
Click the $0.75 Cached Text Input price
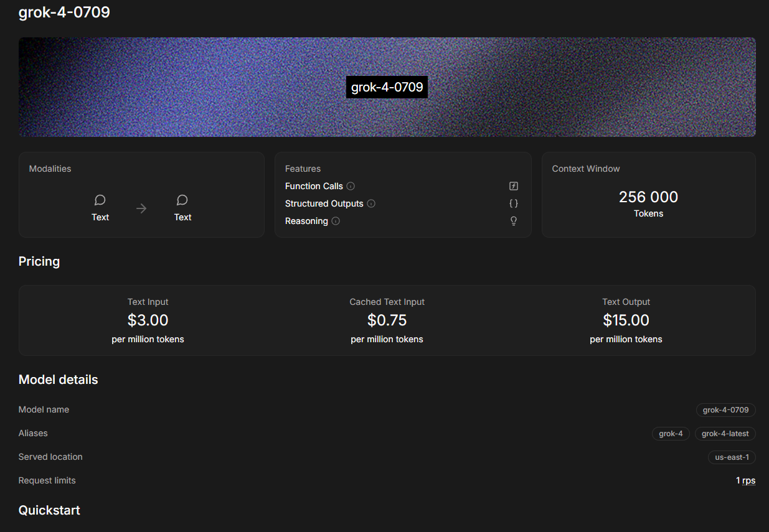tap(387, 320)
